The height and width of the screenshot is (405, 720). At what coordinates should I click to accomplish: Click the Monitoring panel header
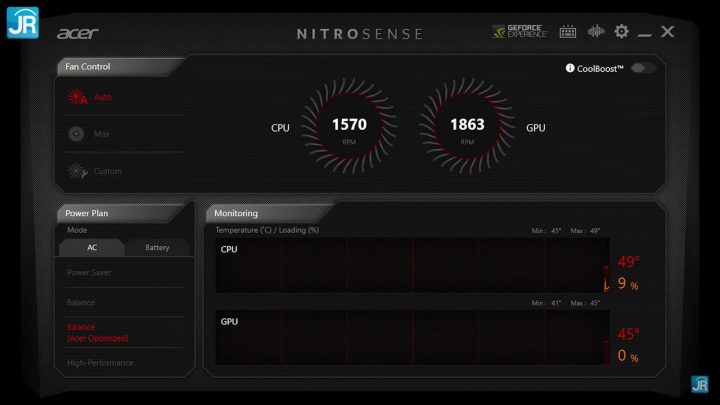(269, 213)
